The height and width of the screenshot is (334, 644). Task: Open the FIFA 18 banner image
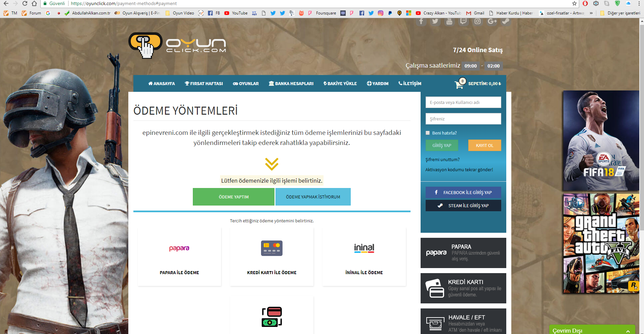click(x=601, y=141)
